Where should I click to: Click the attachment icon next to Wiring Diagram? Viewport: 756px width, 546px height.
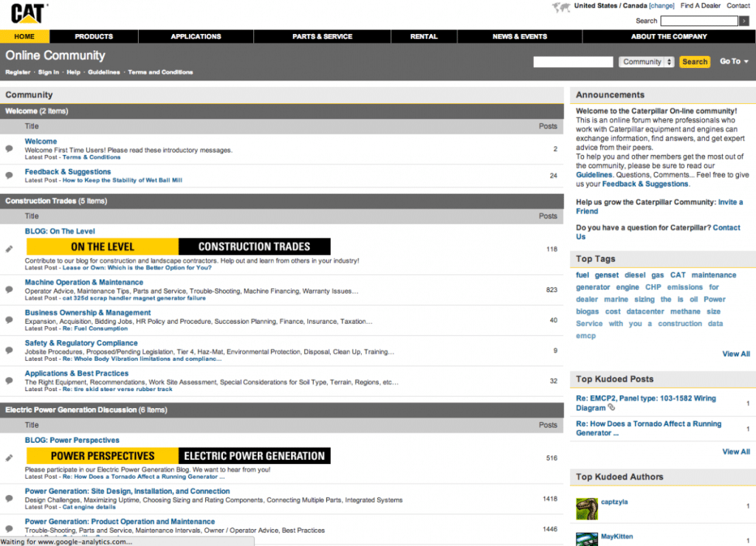click(611, 408)
